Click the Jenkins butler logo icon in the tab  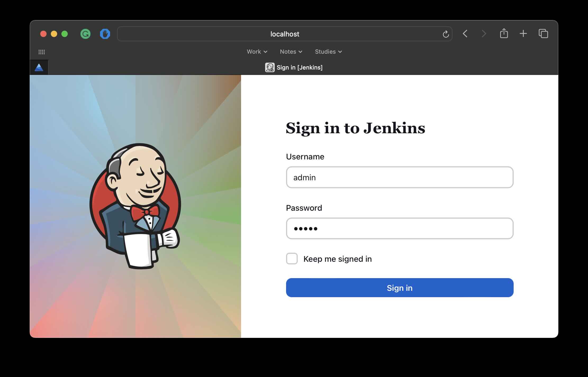coord(270,67)
